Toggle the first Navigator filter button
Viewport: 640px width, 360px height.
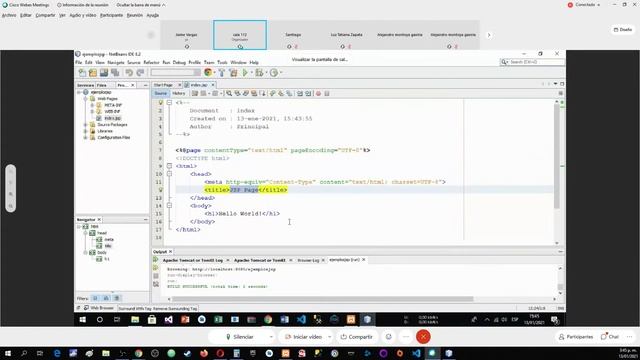[95, 298]
